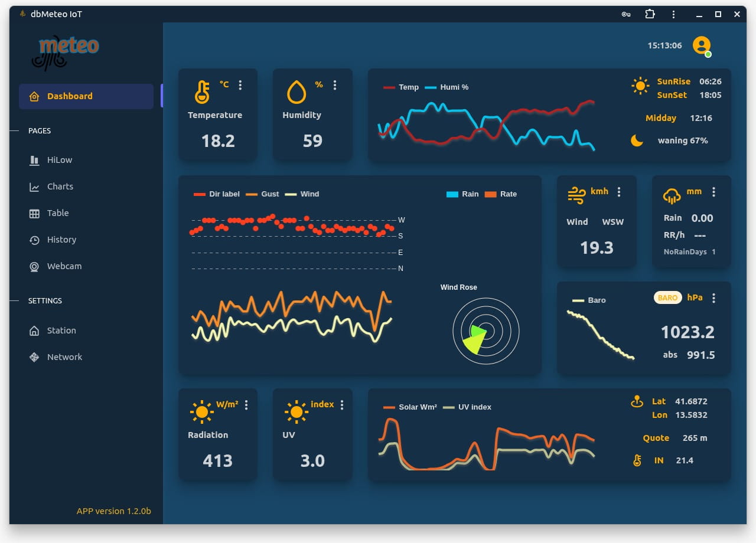Click the sunrise icon next to SunRise time
Image resolution: width=756 pixels, height=543 pixels.
(640, 86)
